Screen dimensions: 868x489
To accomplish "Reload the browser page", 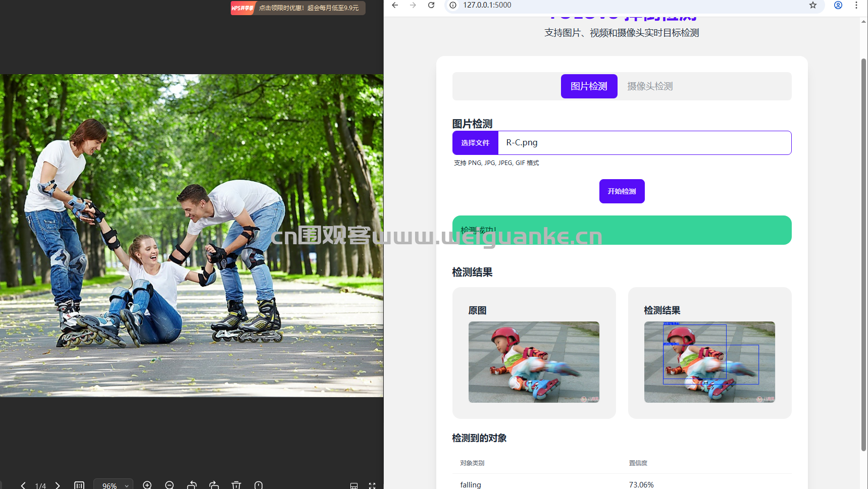I will coord(431,5).
